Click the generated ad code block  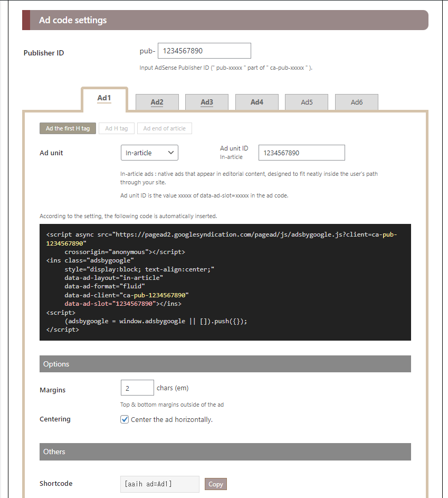click(225, 282)
